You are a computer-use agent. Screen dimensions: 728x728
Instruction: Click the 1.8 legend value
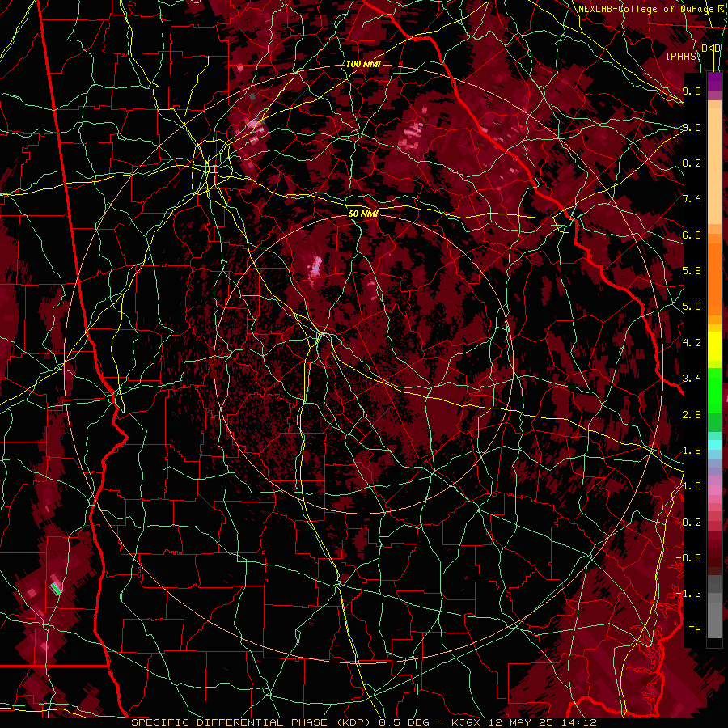point(692,450)
